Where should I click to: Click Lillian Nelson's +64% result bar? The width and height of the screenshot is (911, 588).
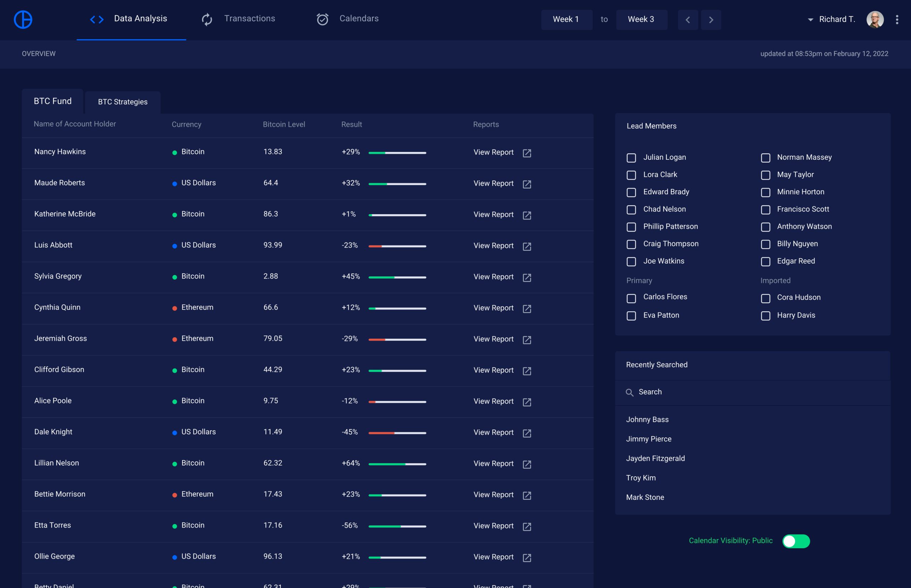tap(397, 464)
